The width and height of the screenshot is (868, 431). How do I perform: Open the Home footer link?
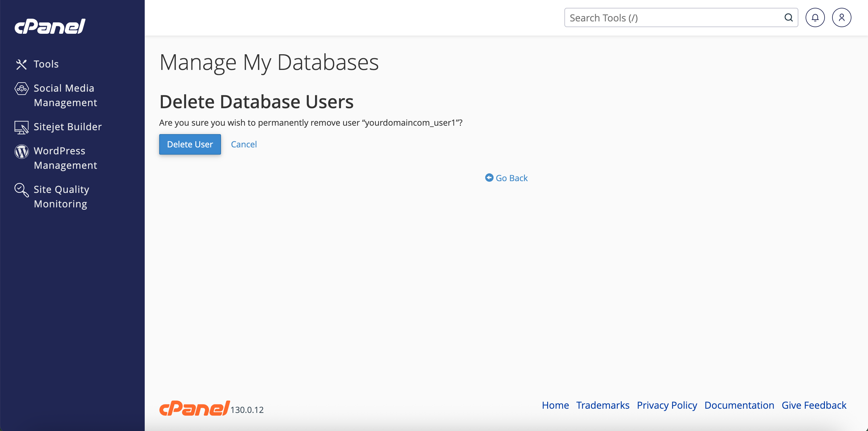pyautogui.click(x=555, y=405)
